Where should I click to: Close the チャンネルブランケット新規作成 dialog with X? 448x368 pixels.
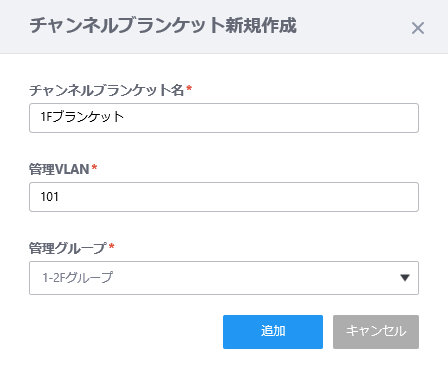[x=418, y=28]
